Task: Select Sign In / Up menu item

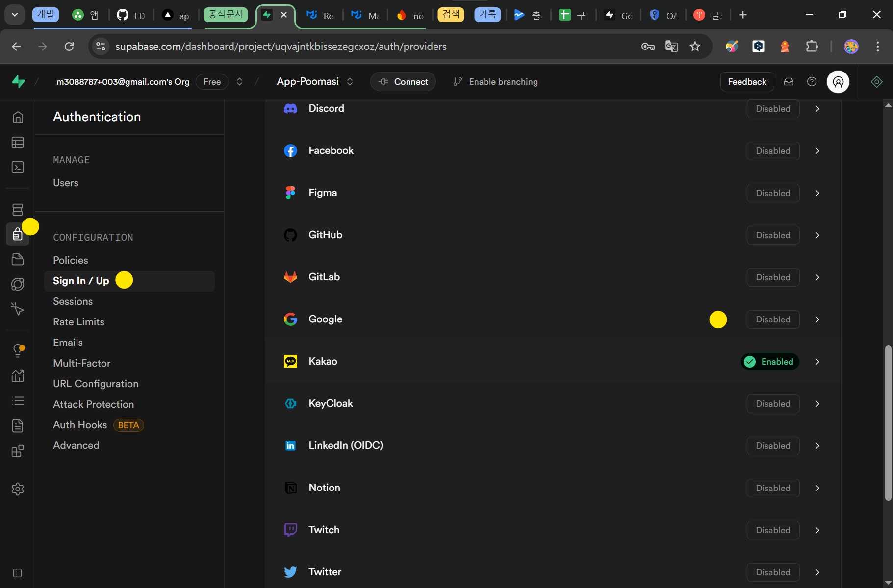Action: pos(129,281)
